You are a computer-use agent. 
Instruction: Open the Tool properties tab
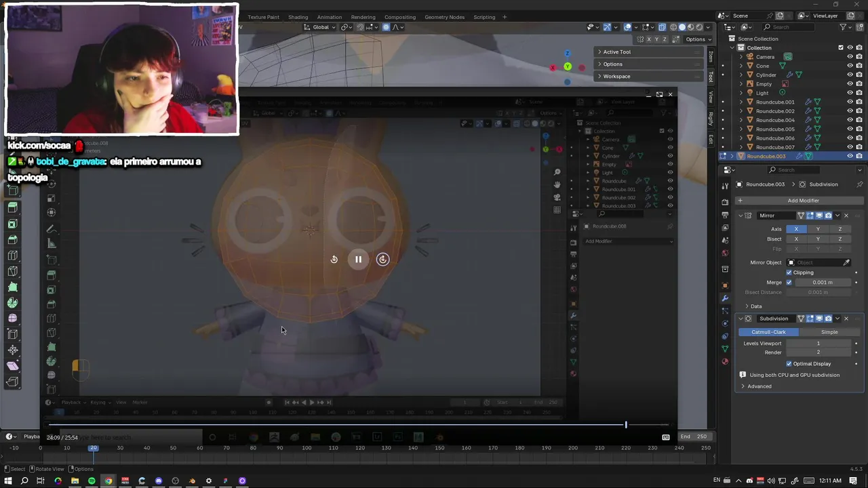point(725,185)
